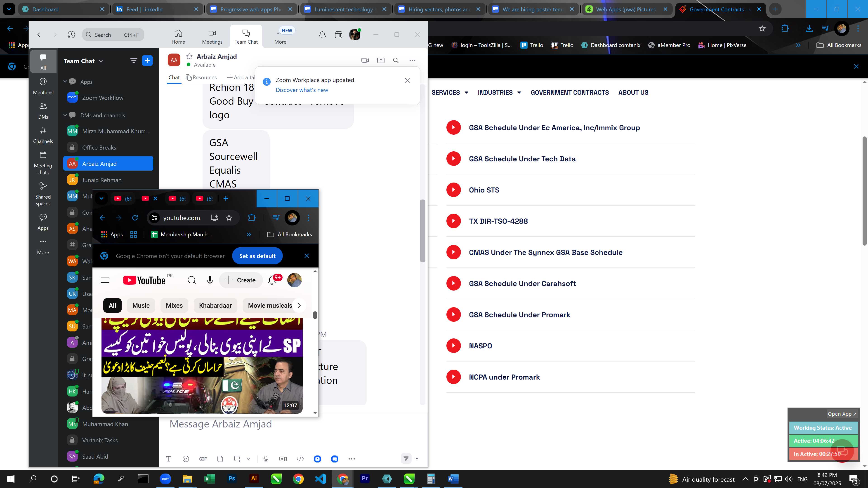This screenshot has height=488, width=868.
Task: Switch to Resources tab in chat
Action: pyautogui.click(x=201, y=77)
